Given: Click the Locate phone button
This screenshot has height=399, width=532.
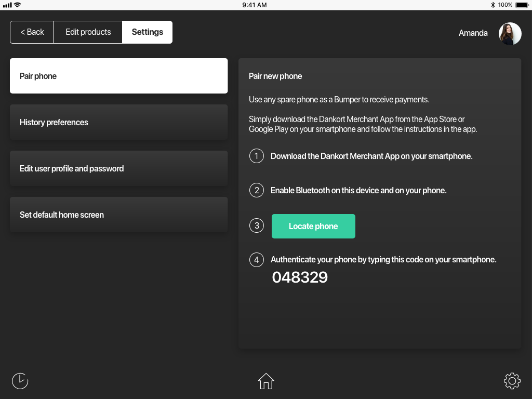Looking at the screenshot, I should pyautogui.click(x=313, y=227).
